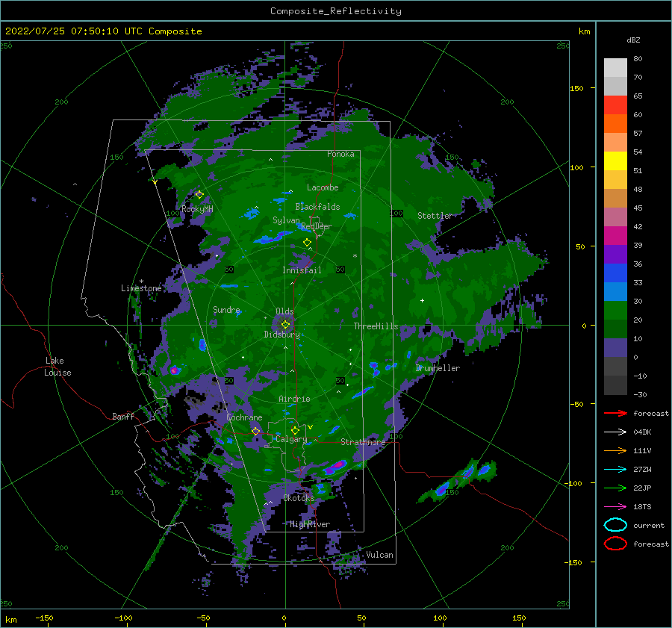Select the magenta dBZ swatch below 42
This screenshot has width=672, height=628.
tap(615, 236)
